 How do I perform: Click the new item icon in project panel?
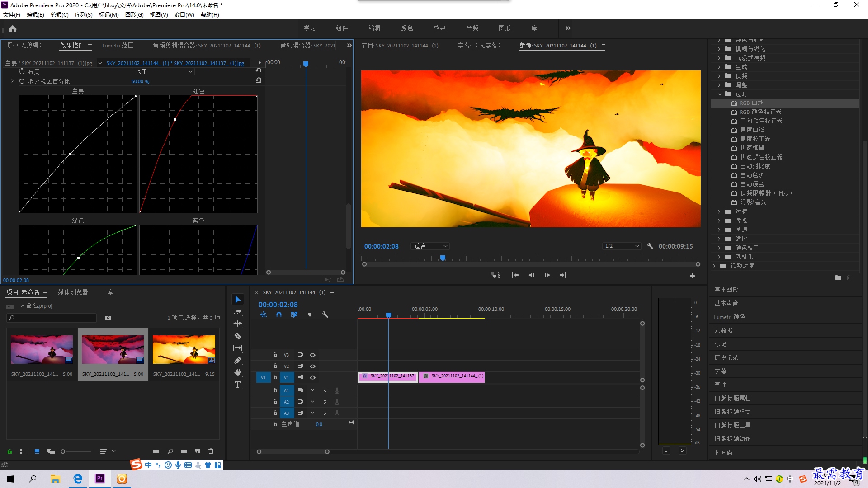(x=198, y=451)
